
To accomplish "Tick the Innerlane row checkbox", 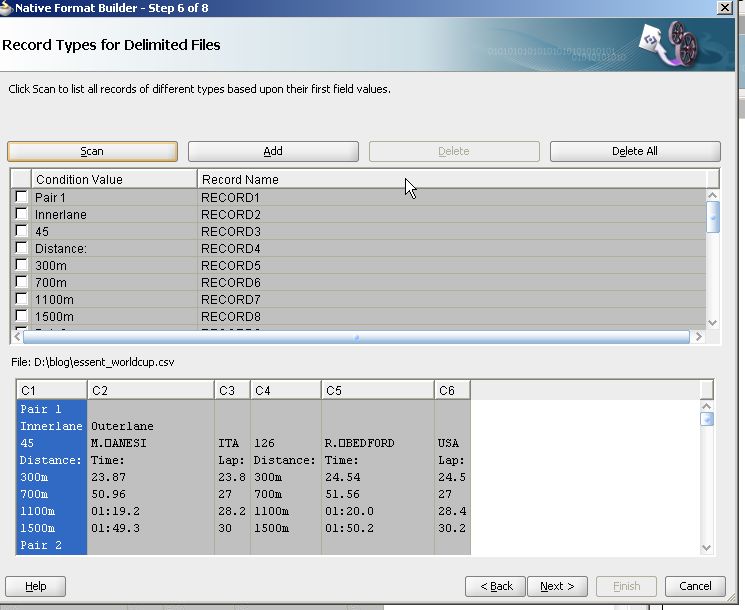I will (21, 214).
